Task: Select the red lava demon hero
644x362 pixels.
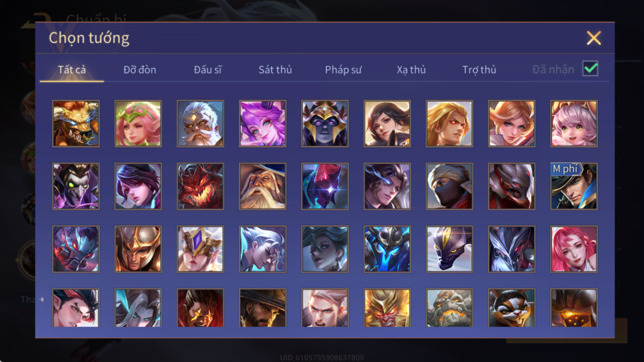Action: [x=200, y=186]
